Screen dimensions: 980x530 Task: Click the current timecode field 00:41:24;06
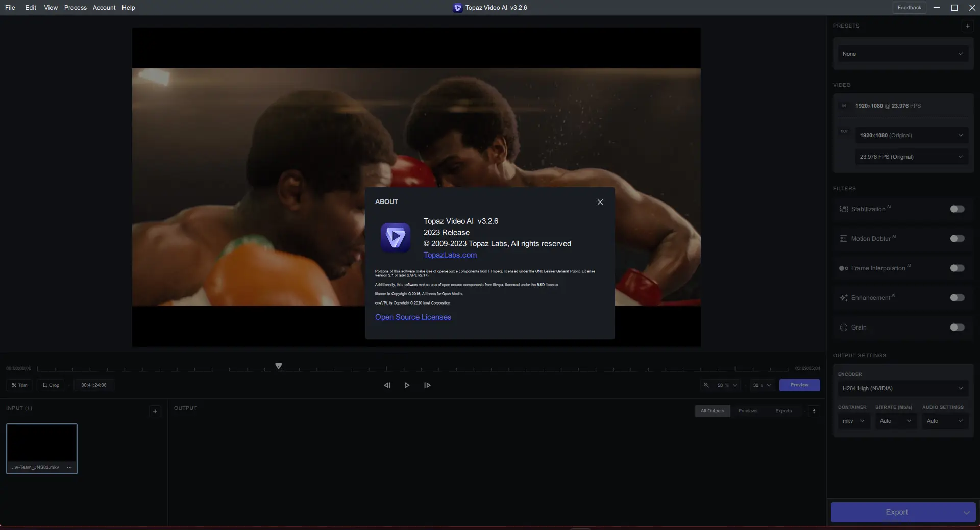pos(94,385)
